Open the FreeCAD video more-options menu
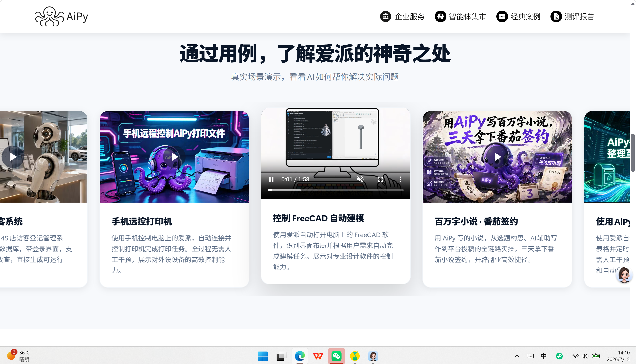636x364 pixels. coord(400,179)
